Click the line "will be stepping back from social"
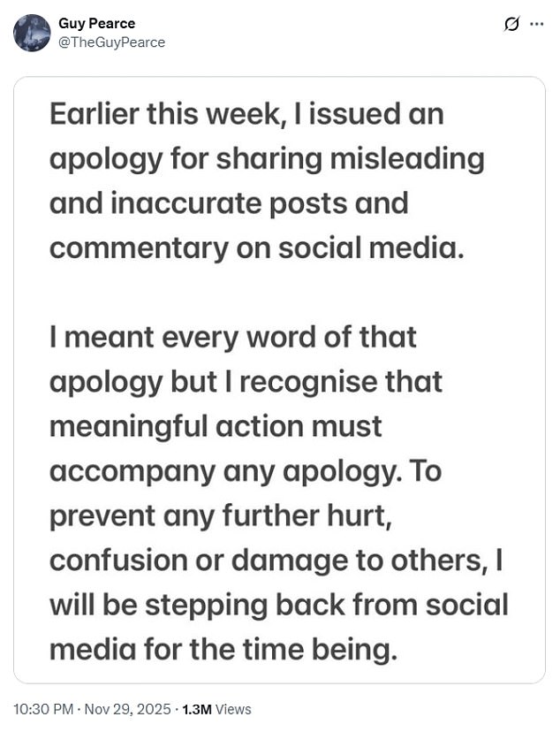Screen dimensions: 560x732 point(279,606)
